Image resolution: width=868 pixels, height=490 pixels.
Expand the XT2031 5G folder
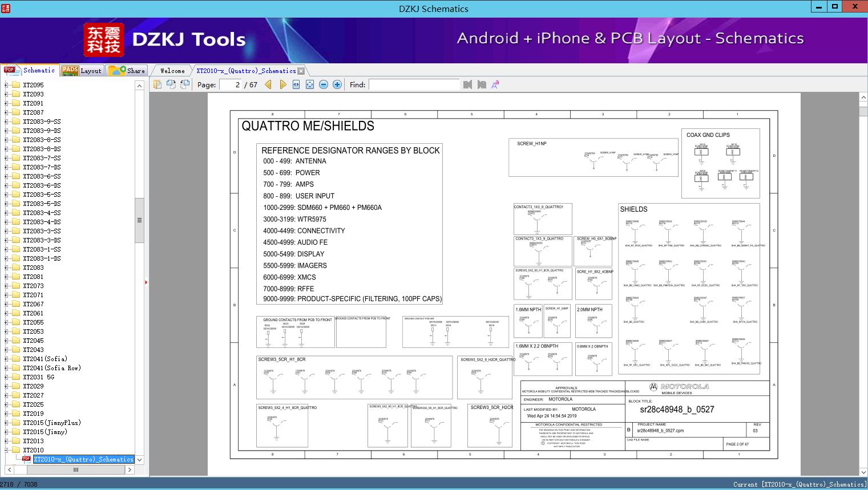tap(6, 377)
